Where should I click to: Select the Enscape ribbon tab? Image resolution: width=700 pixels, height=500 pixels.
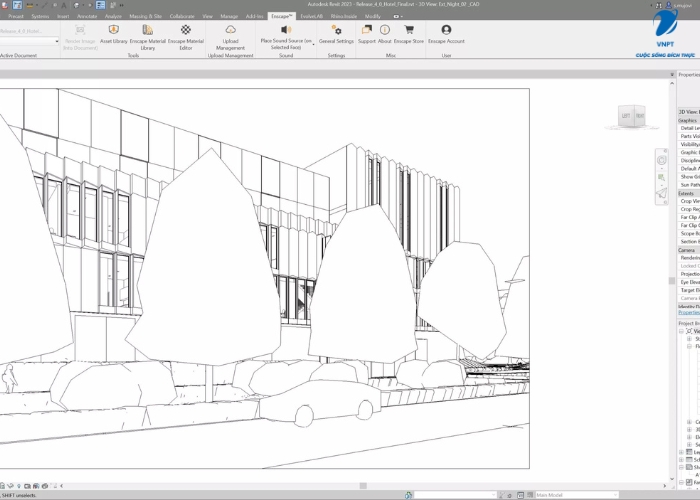282,16
